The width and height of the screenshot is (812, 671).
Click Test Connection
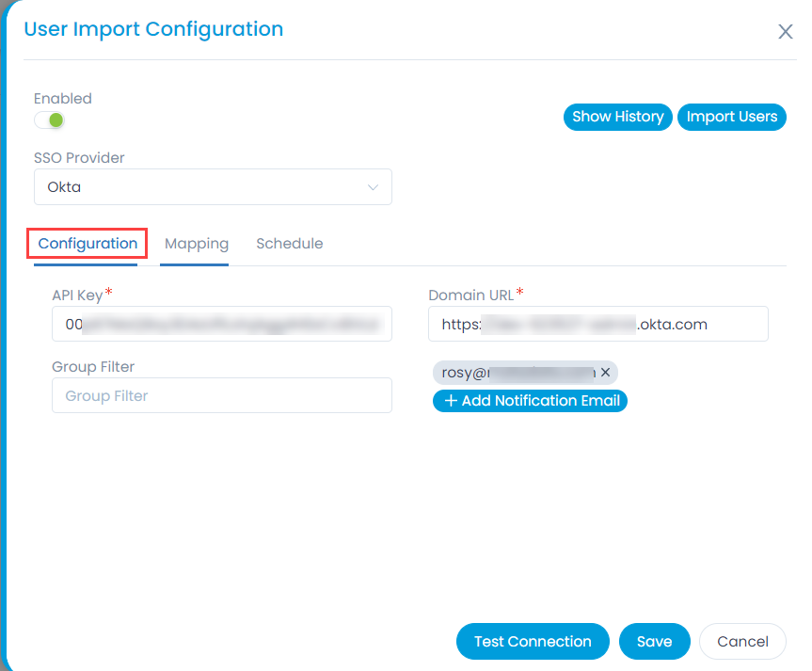point(533,642)
